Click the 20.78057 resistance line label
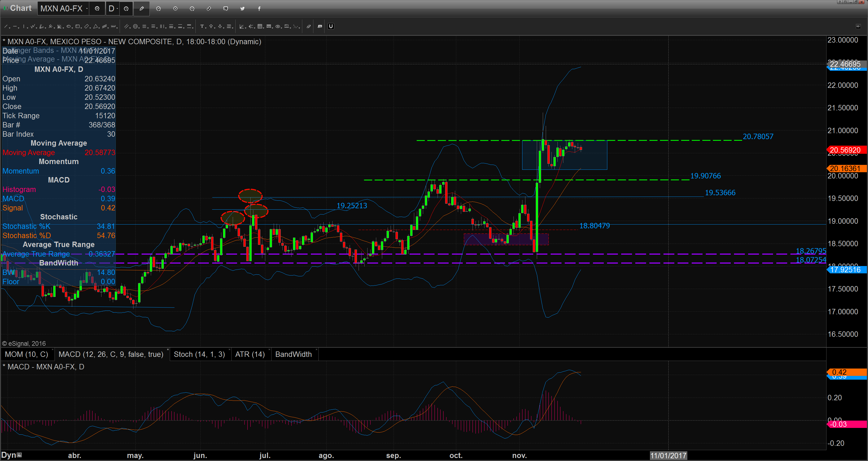The width and height of the screenshot is (868, 461). tap(758, 136)
